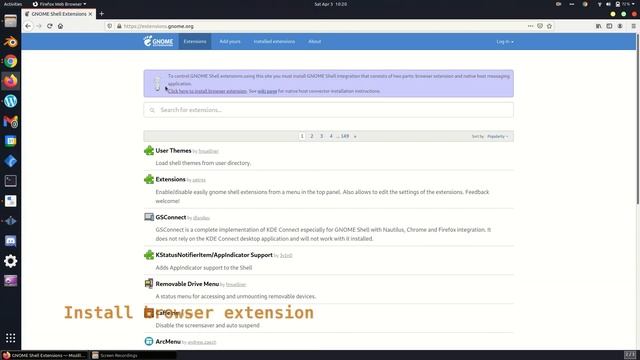Click the GNOME Extensions logo
640x360 pixels.
[158, 41]
